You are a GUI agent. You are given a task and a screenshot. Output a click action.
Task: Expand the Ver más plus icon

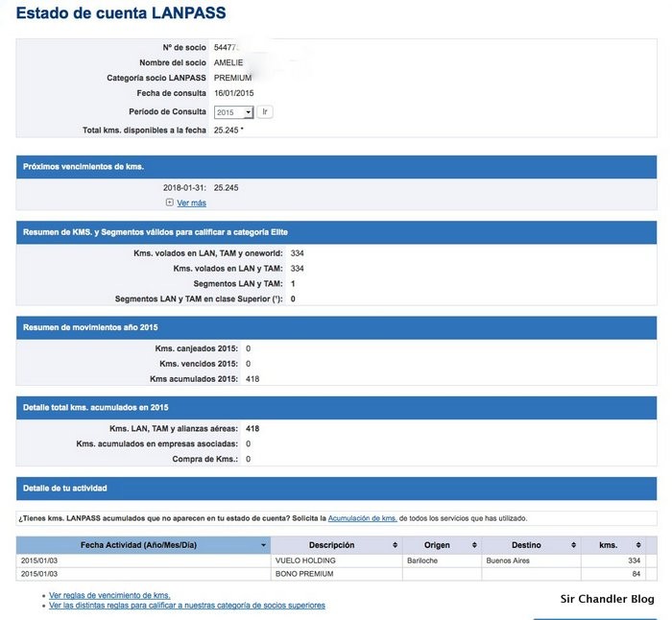169,203
